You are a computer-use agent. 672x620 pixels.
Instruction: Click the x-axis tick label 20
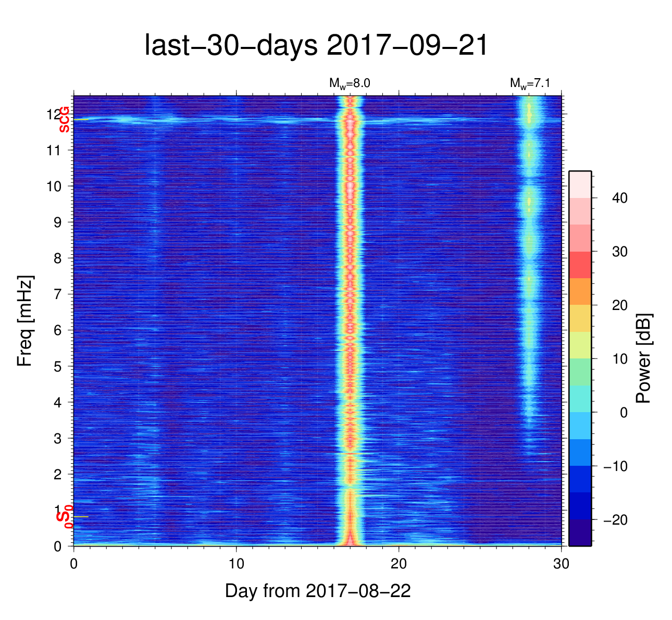click(399, 564)
